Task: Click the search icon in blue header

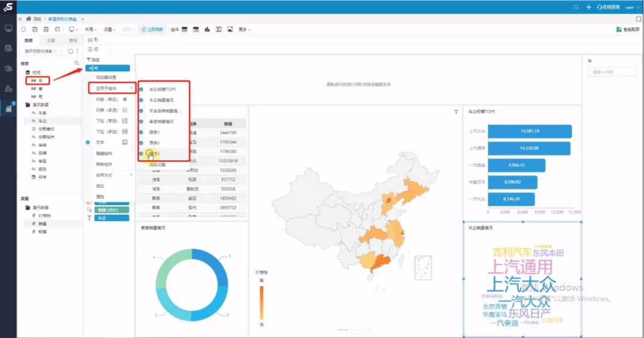Action: click(576, 7)
